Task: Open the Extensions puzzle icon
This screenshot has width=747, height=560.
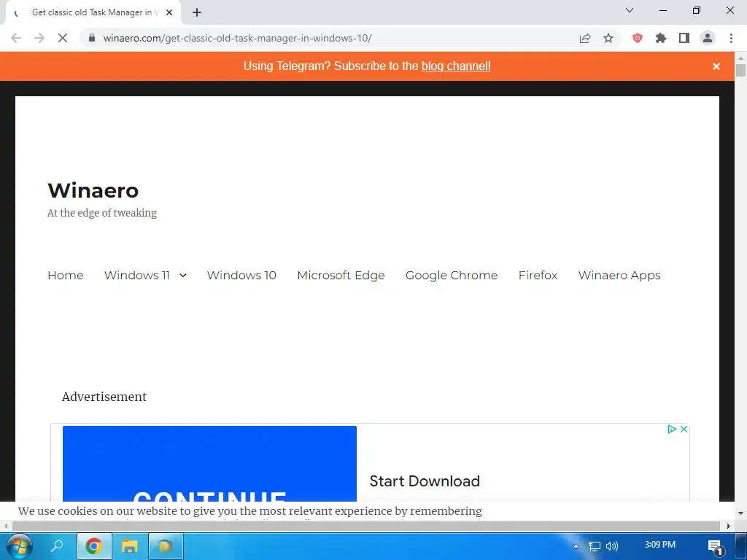Action: tap(661, 38)
